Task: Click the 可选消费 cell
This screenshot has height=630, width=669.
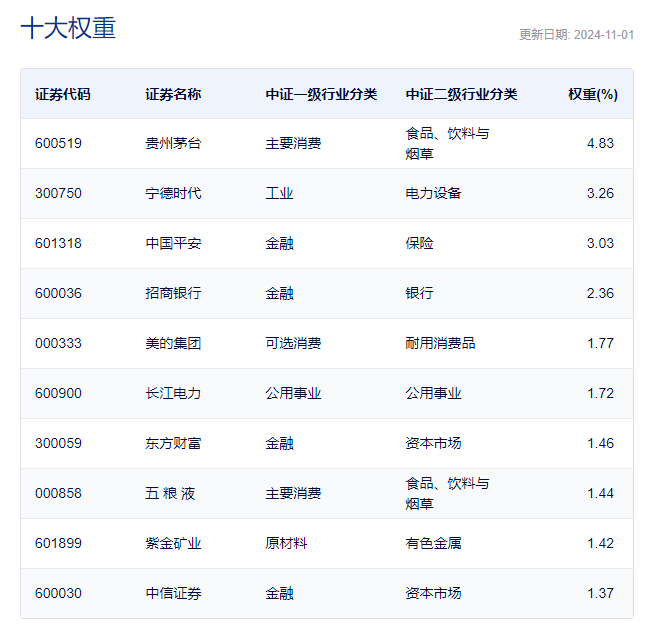Action: point(293,343)
